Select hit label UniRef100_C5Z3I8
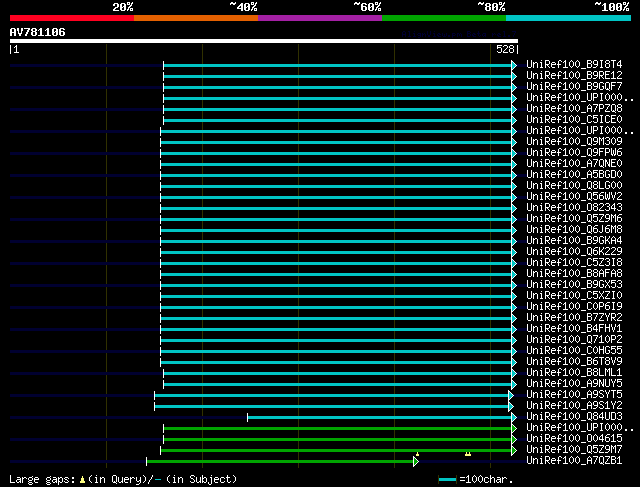The image size is (640, 487). tap(574, 263)
